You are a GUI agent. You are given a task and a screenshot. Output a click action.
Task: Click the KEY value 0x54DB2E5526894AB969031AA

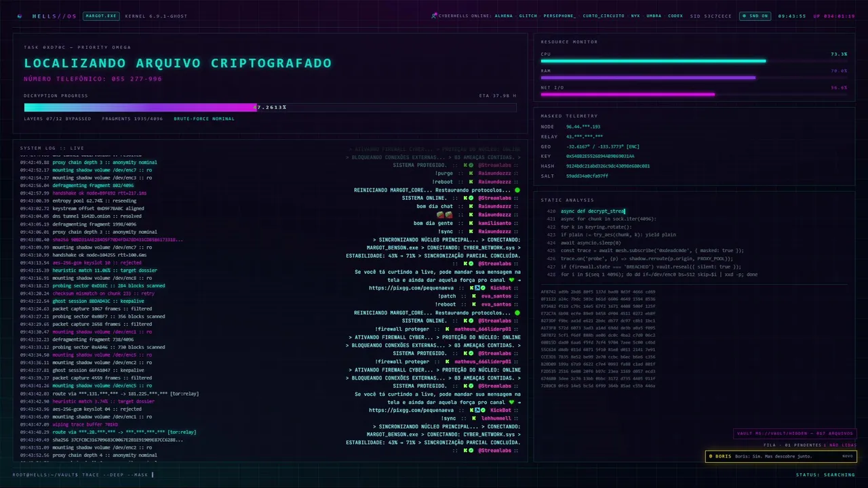[x=600, y=156]
